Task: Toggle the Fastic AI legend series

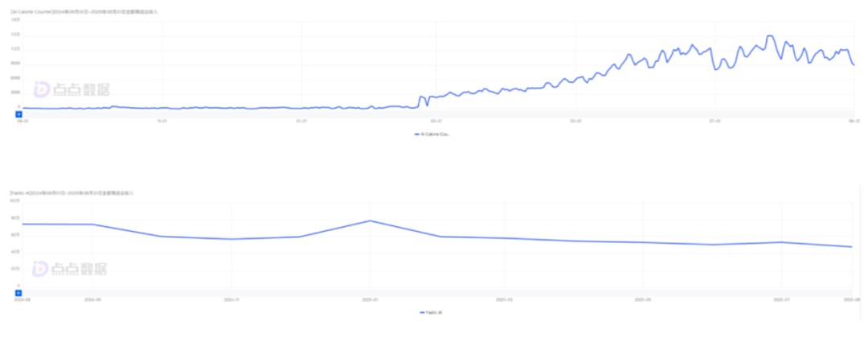Action: [x=432, y=312]
